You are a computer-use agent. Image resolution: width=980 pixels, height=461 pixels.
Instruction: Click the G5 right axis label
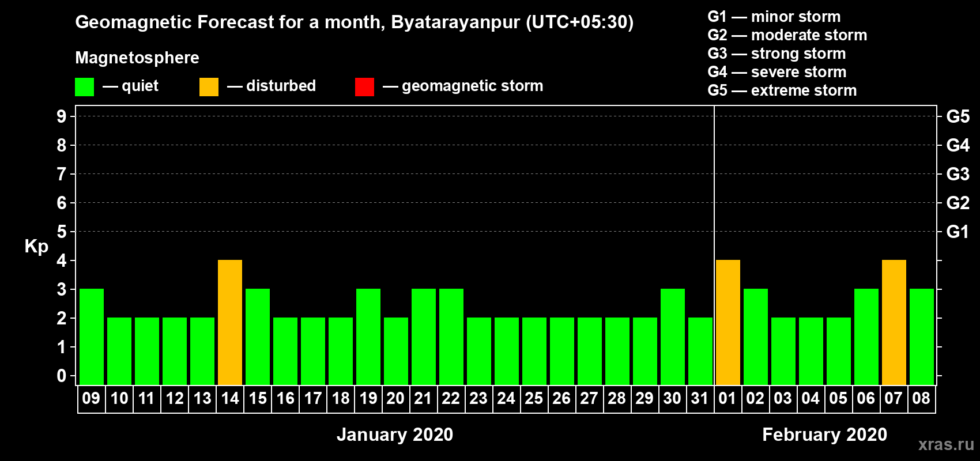958,116
